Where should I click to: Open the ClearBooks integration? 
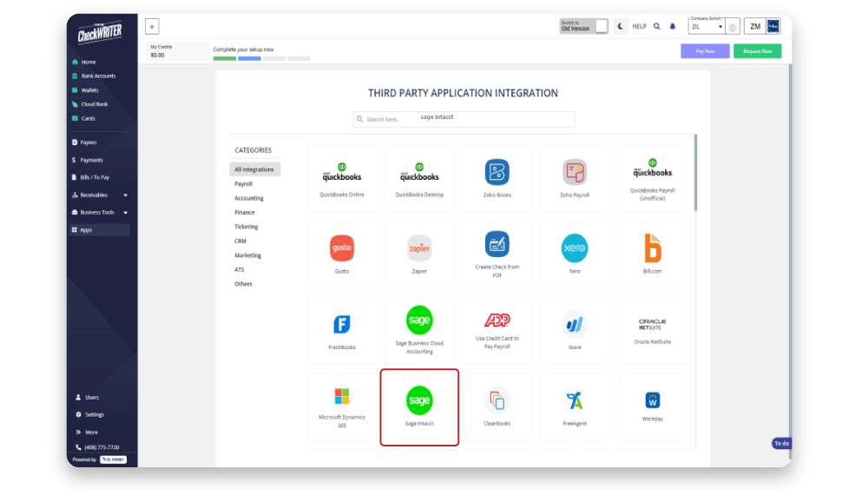tap(497, 407)
